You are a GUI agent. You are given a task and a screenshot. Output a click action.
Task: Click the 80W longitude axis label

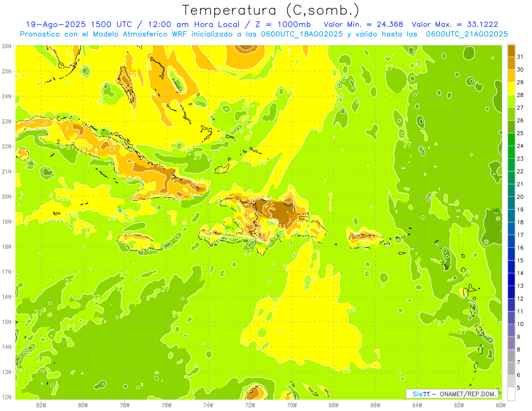83,404
